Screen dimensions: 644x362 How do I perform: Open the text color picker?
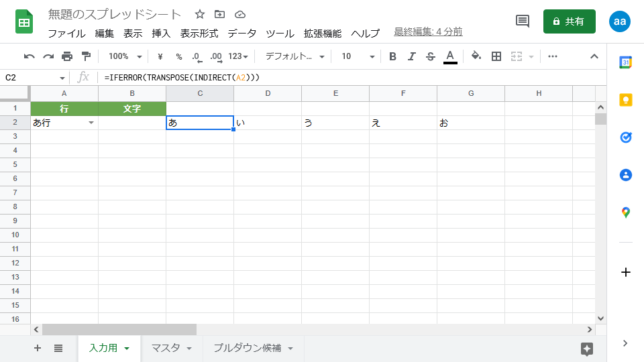[450, 56]
